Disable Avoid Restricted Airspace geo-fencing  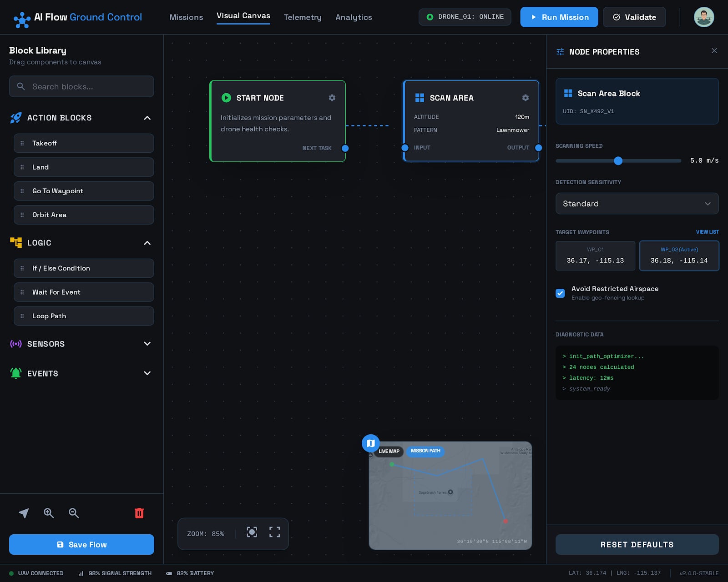(560, 293)
